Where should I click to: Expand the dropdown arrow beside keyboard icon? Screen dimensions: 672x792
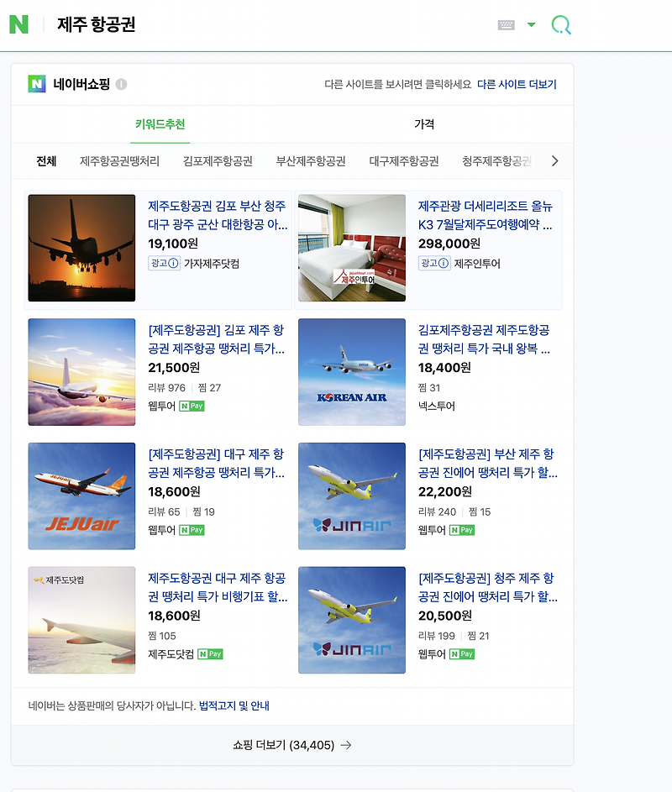[x=531, y=24]
